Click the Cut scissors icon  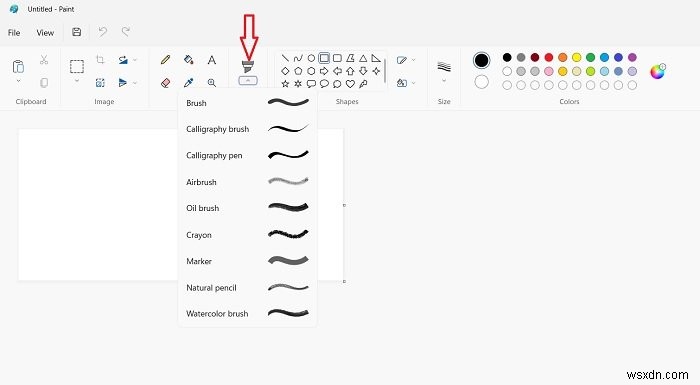pyautogui.click(x=44, y=59)
